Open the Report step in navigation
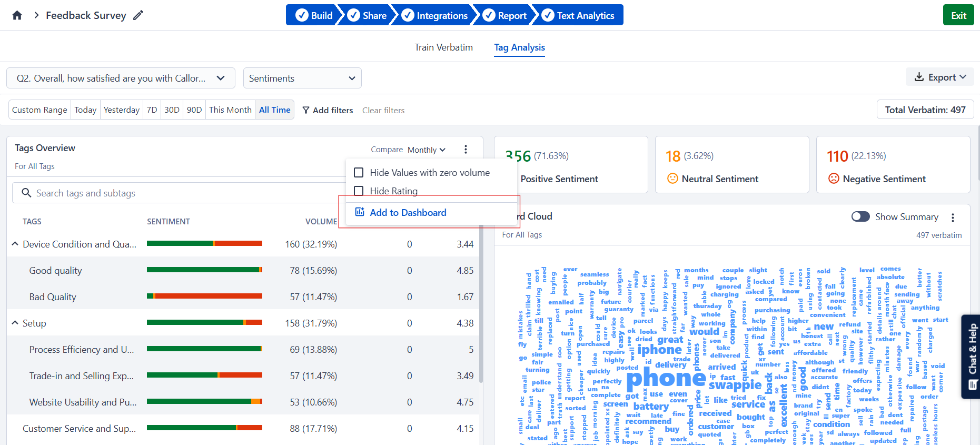Screen dimensions: 980x445 505,15
